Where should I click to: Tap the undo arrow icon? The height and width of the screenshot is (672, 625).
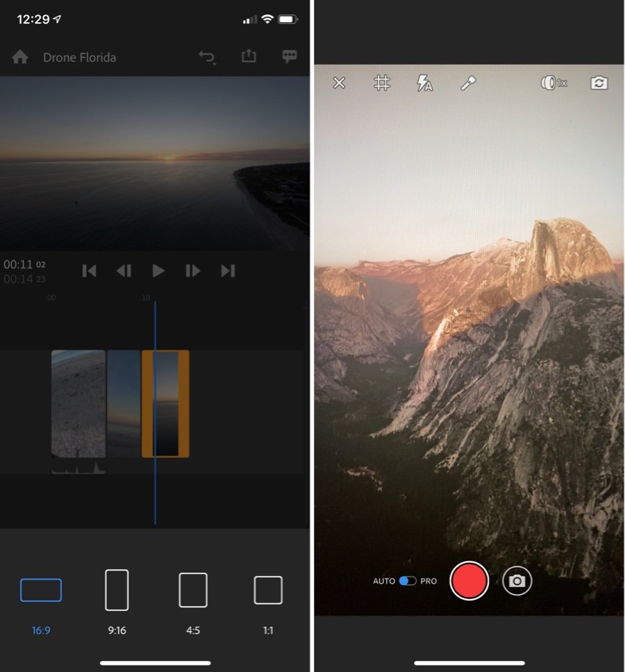(x=207, y=57)
